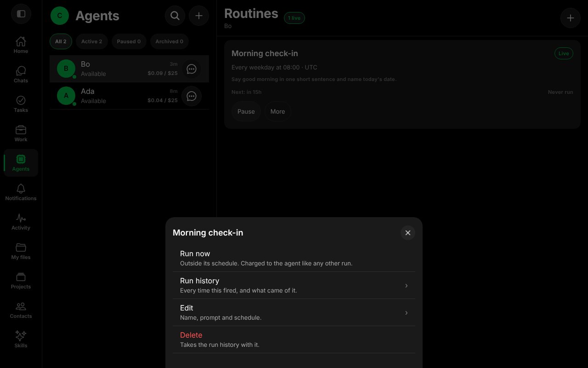
Task: Add a new routine with plus icon
Action: pyautogui.click(x=571, y=18)
